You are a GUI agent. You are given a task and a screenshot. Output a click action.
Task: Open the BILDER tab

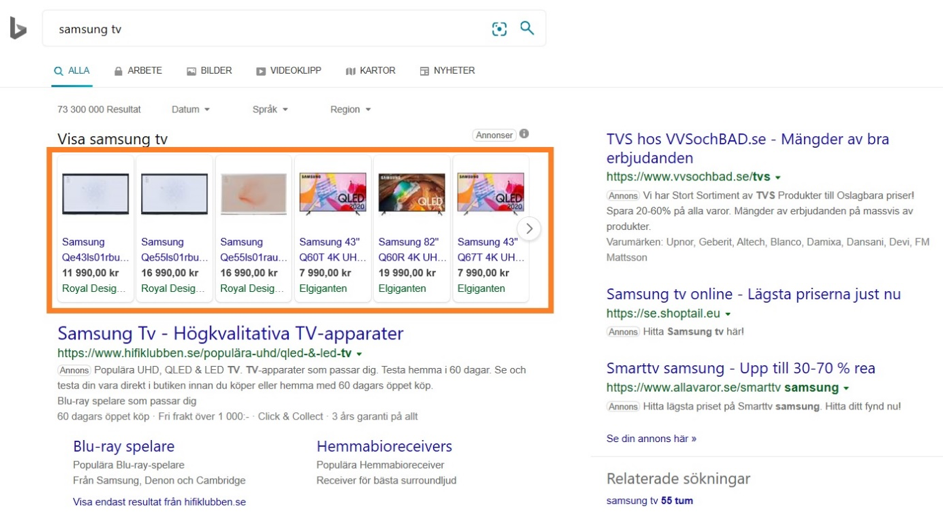209,71
